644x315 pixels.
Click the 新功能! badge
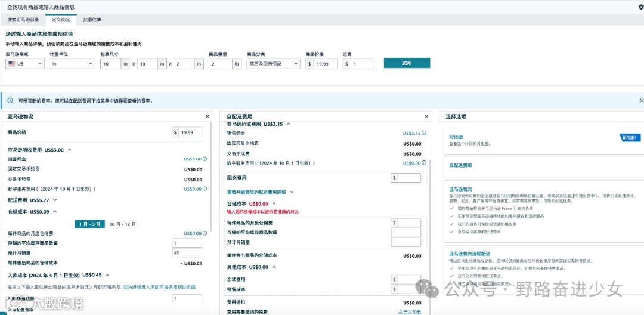(630, 138)
